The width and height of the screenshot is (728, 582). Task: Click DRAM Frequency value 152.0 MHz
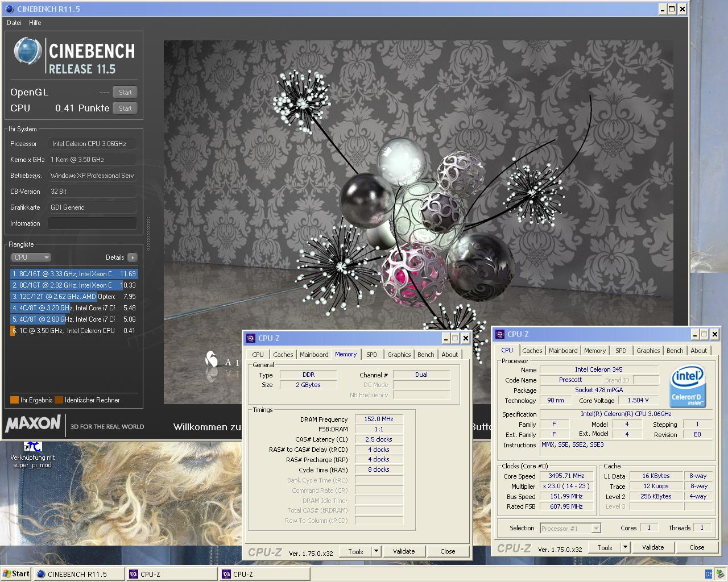coord(379,419)
